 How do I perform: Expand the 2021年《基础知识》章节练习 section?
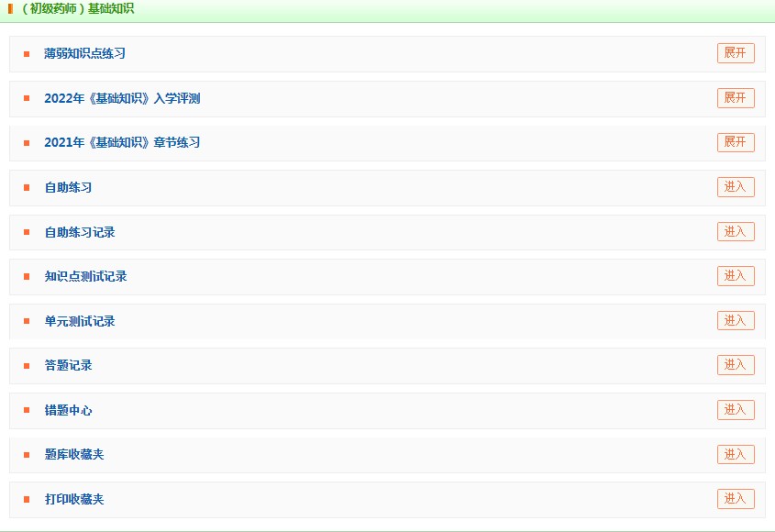[736, 142]
